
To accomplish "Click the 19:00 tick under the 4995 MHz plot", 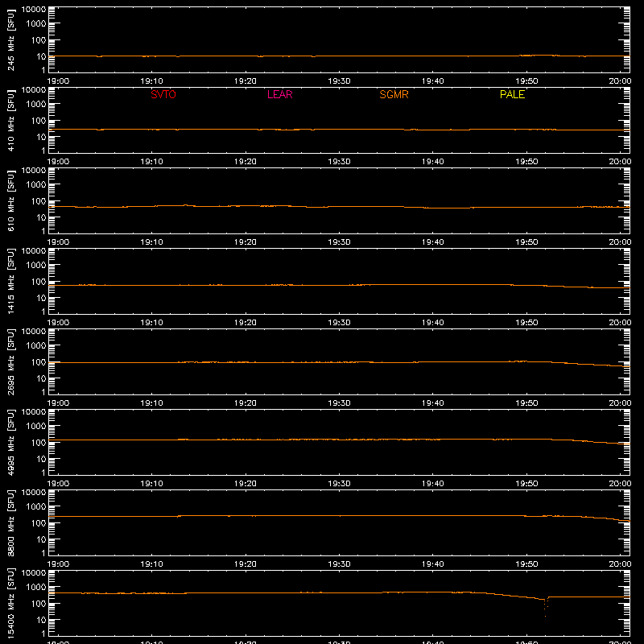I will pyautogui.click(x=58, y=484).
